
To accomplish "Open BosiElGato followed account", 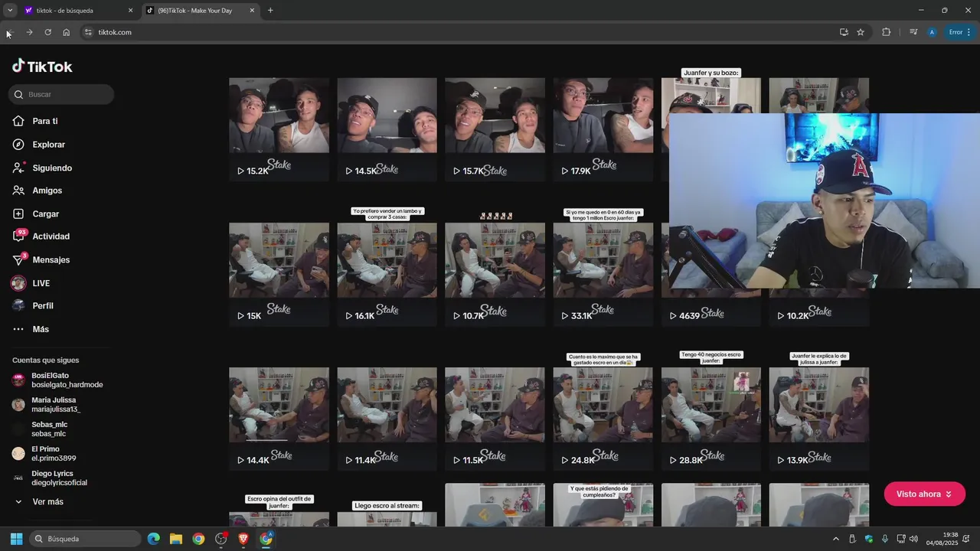I will (57, 380).
